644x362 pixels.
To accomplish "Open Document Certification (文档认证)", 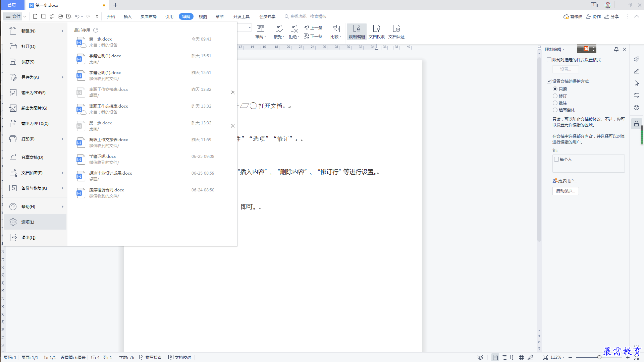I will point(396,32).
